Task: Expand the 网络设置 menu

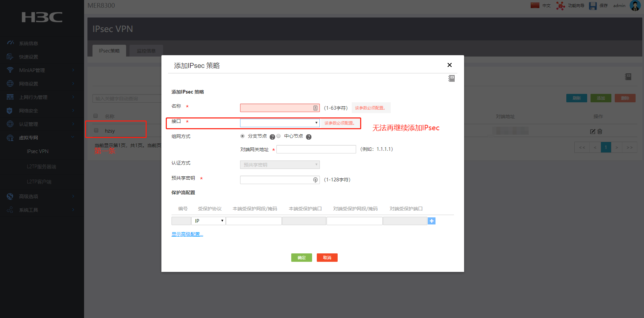Action: tap(73, 83)
